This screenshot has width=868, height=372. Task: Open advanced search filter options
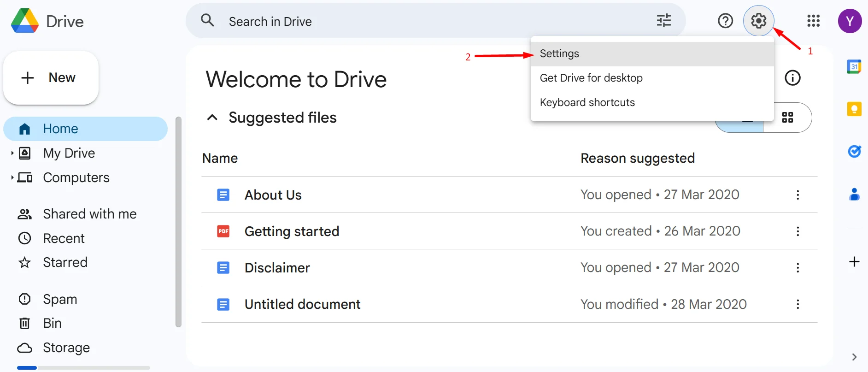[663, 20]
